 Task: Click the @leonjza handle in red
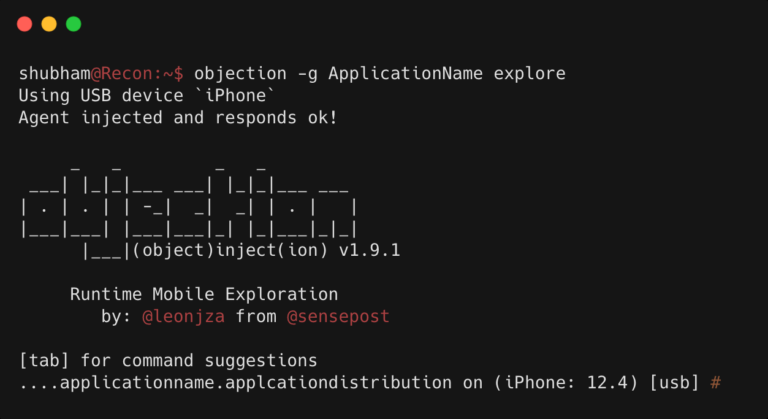(x=183, y=317)
